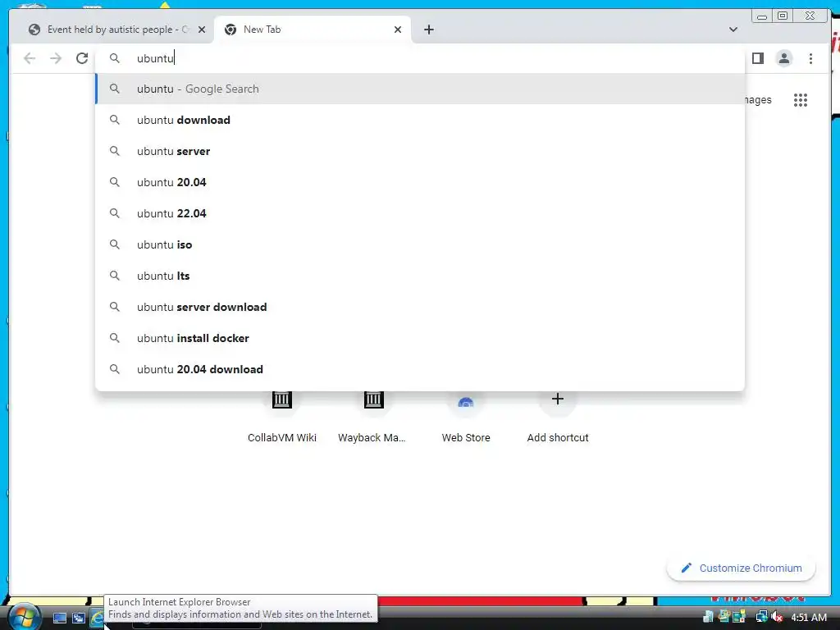Click Show Desktop in quick launch
This screenshot has width=840, height=630.
[59, 618]
